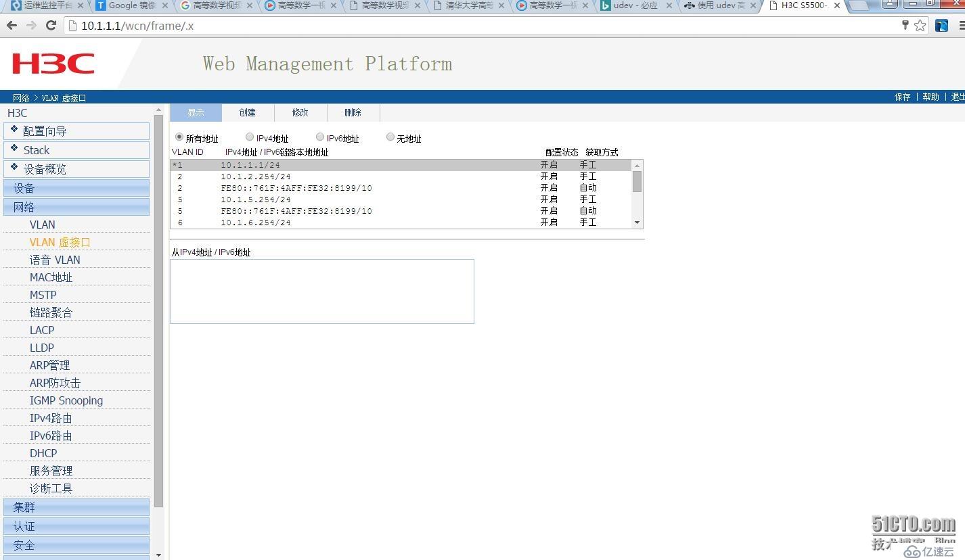Click 帮助 in the top bar
Viewport: 965px width, 560px height.
[x=931, y=97]
